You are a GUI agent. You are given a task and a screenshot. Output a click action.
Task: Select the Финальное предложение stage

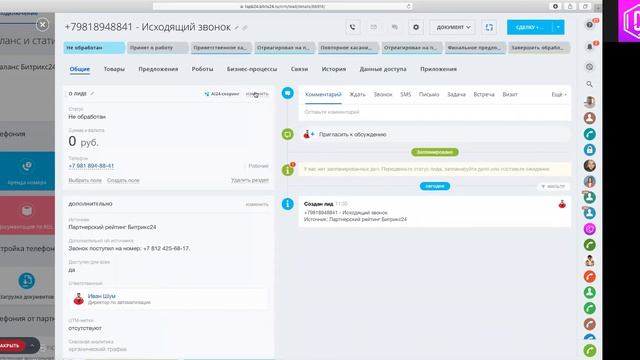[475, 48]
